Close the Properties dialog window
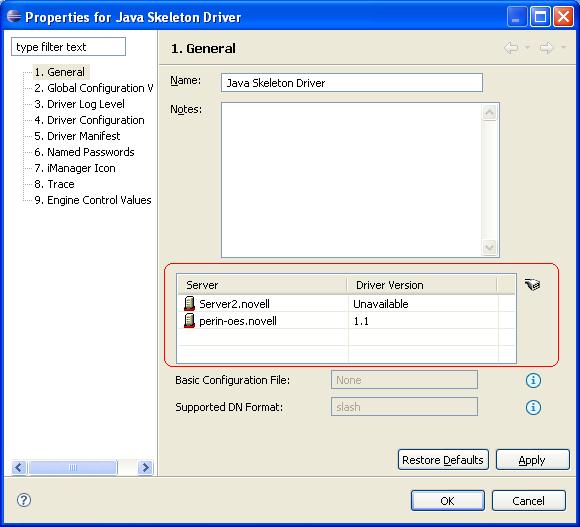Screen dimensions: 580x527 (x=563, y=17)
